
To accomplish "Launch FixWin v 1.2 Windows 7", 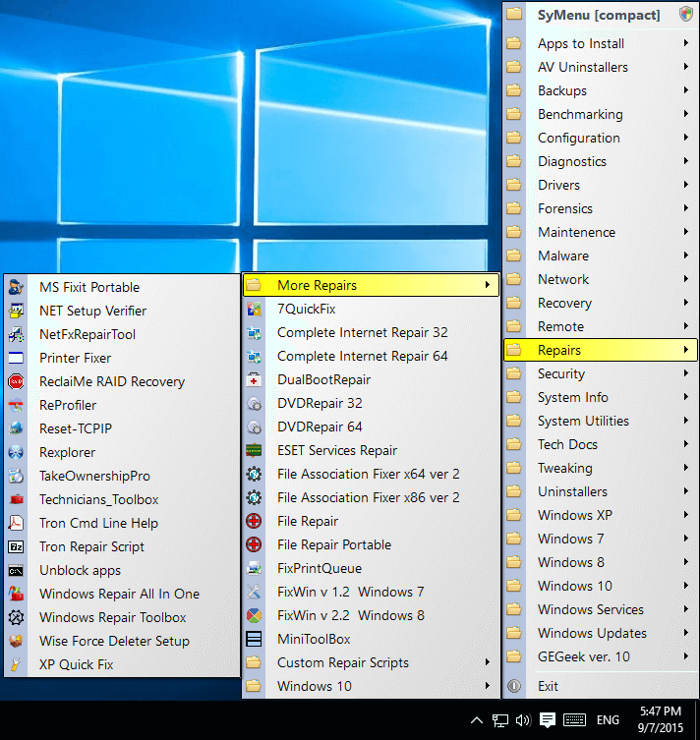I will (371, 592).
